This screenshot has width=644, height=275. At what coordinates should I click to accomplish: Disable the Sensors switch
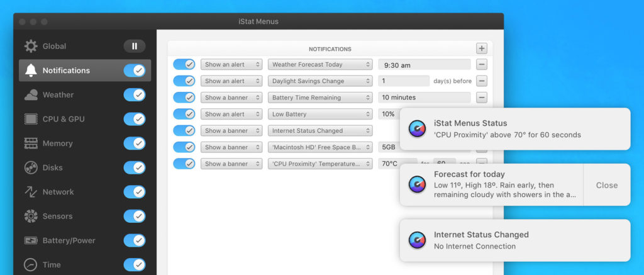tap(135, 216)
